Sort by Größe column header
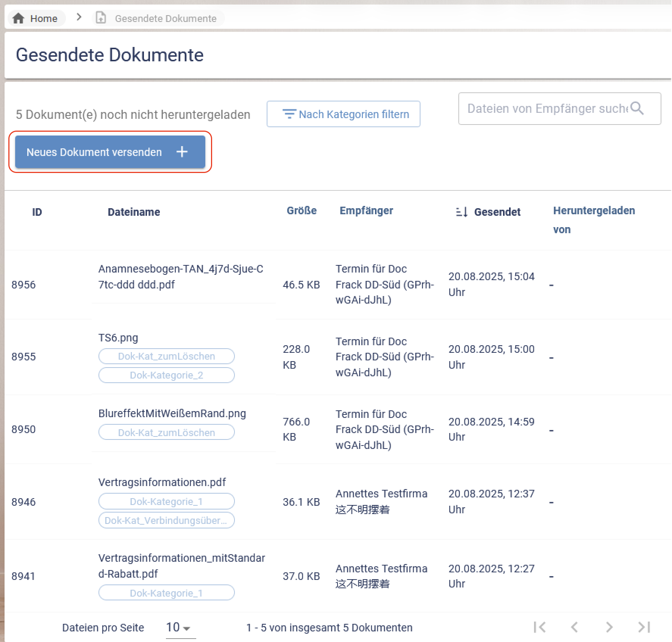The height and width of the screenshot is (642, 672). [x=301, y=210]
